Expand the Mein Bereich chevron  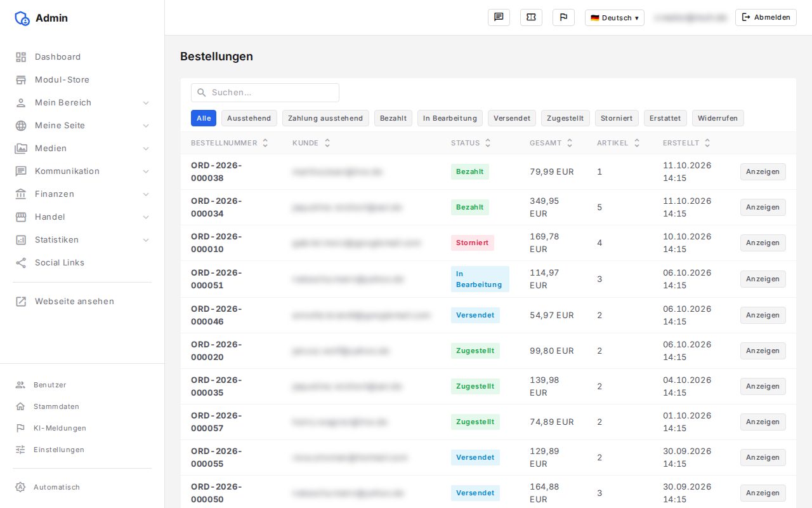click(146, 103)
